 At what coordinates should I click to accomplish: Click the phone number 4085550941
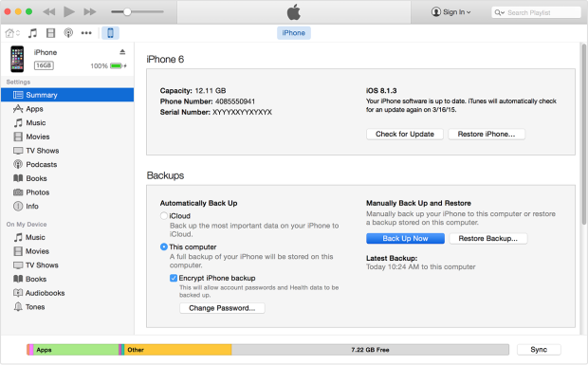tap(235, 101)
